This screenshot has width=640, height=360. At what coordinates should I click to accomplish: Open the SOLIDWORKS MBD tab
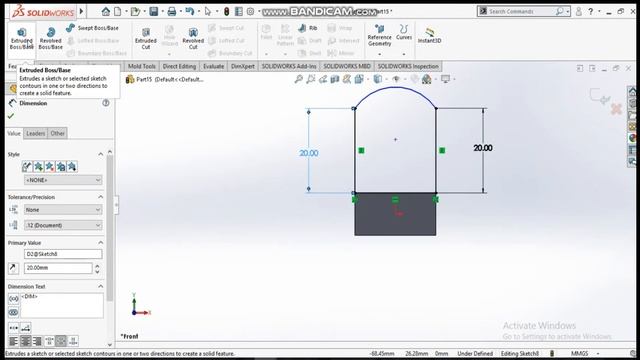coord(347,66)
